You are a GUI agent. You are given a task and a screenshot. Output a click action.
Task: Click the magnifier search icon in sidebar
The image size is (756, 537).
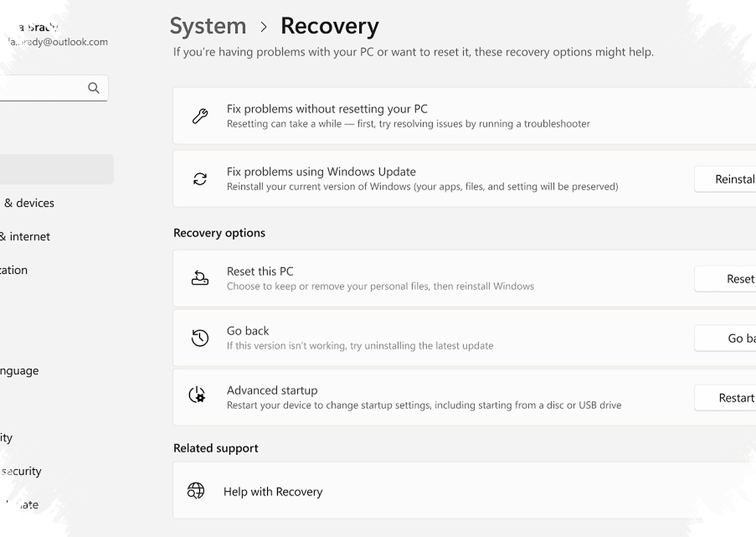(93, 88)
